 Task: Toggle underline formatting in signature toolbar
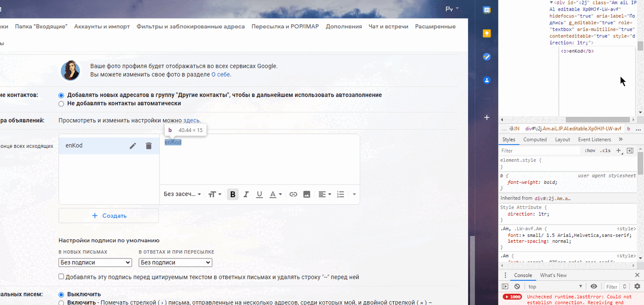[260, 194]
